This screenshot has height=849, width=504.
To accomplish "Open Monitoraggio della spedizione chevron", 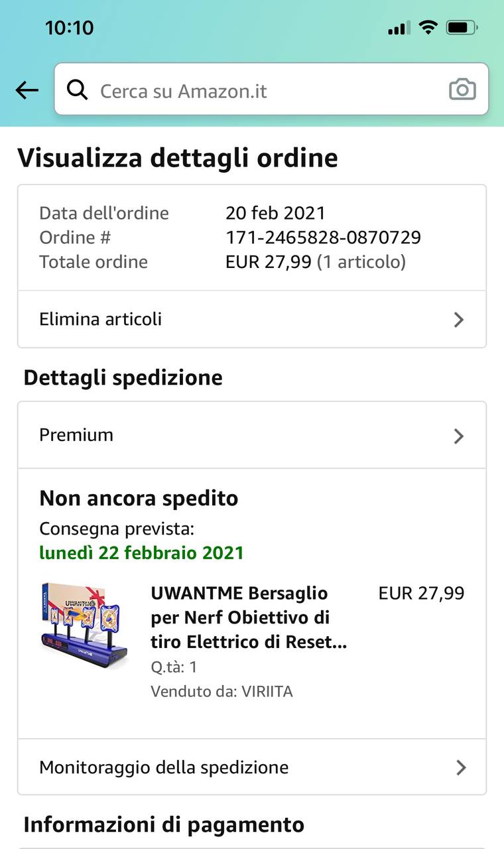I will 461,767.
